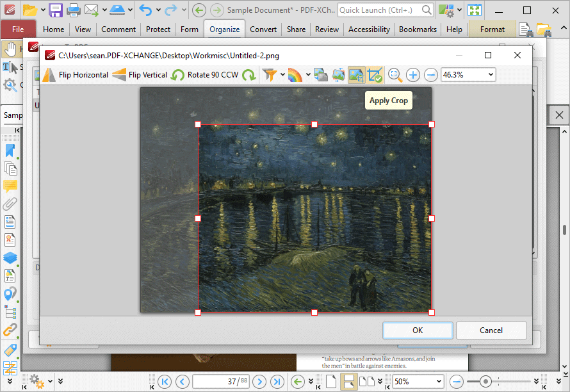
Task: Click the document zoom slider handle
Action: coord(485,382)
